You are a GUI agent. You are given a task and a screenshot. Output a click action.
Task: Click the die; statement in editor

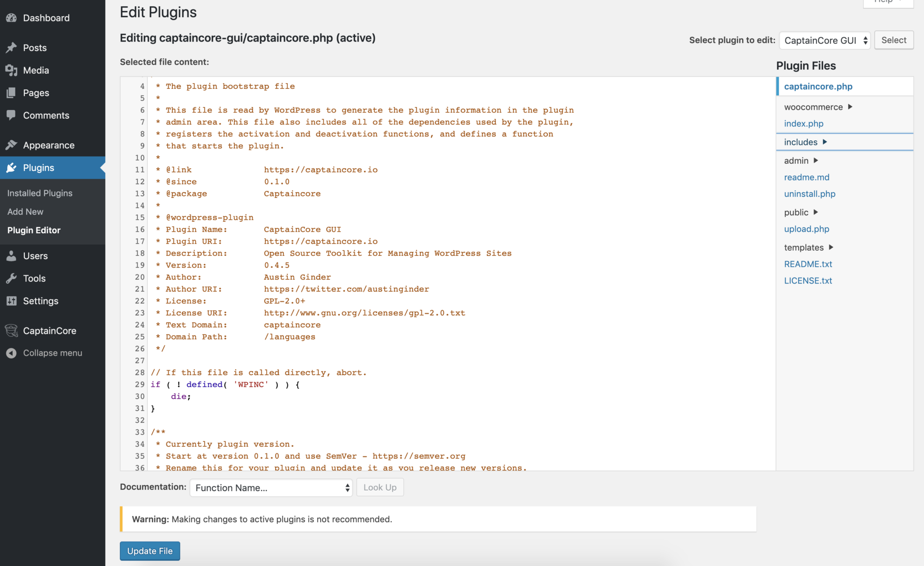click(180, 397)
